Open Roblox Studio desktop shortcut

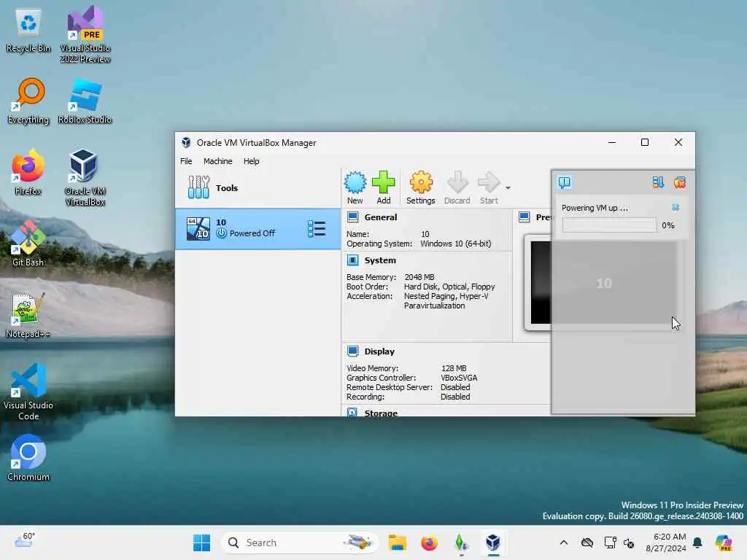tap(85, 101)
